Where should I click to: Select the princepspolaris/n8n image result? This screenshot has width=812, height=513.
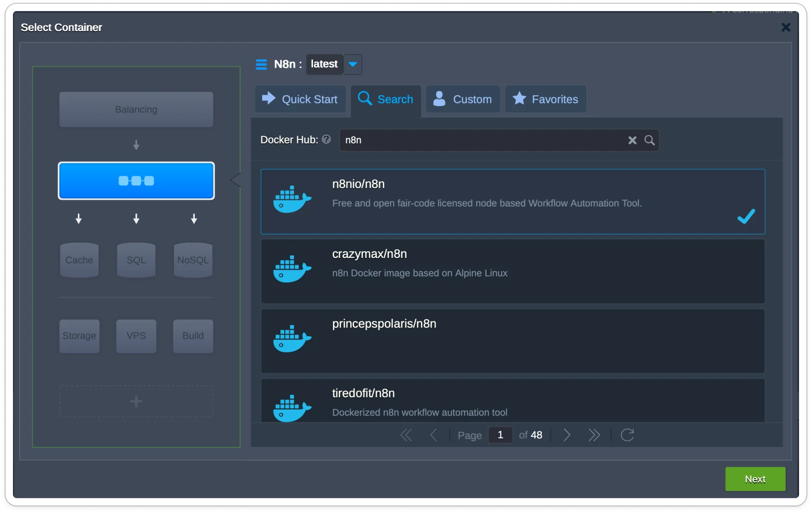[x=512, y=341]
